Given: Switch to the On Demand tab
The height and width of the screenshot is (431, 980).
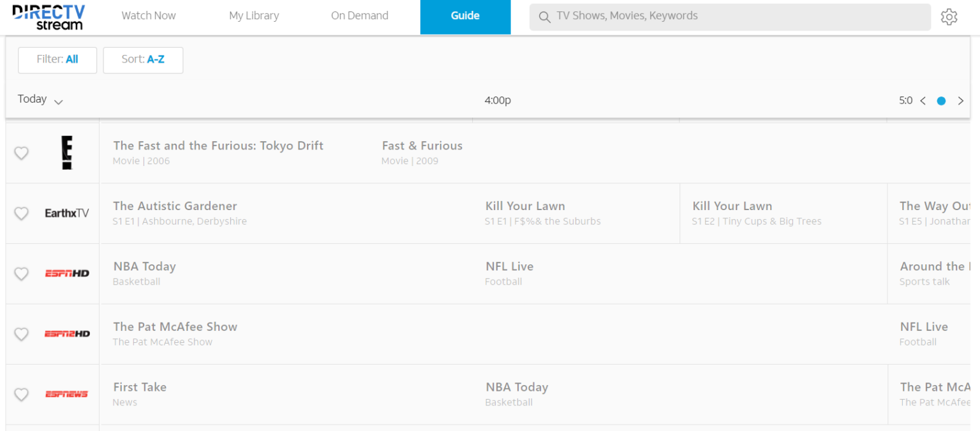Looking at the screenshot, I should [x=359, y=16].
